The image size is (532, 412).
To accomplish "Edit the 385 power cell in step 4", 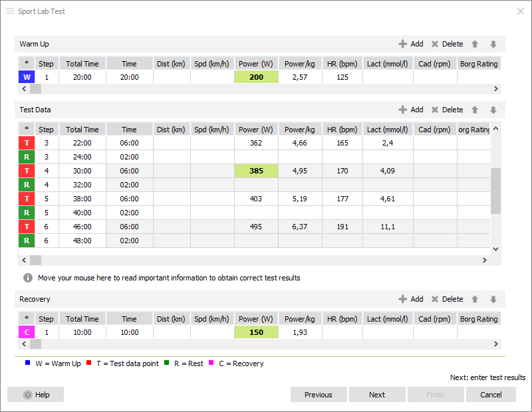I will tap(256, 171).
